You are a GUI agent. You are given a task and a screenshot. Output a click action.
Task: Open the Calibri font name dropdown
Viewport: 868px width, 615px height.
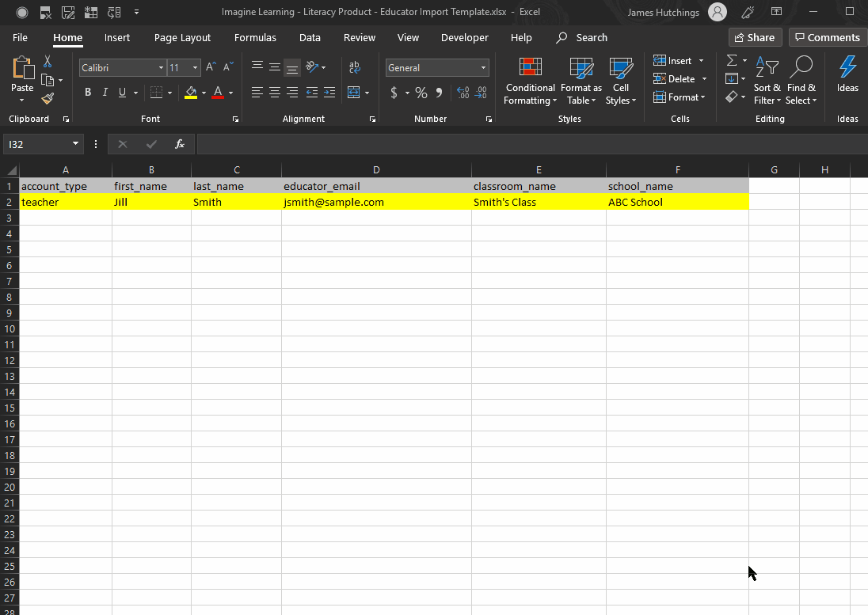click(161, 68)
